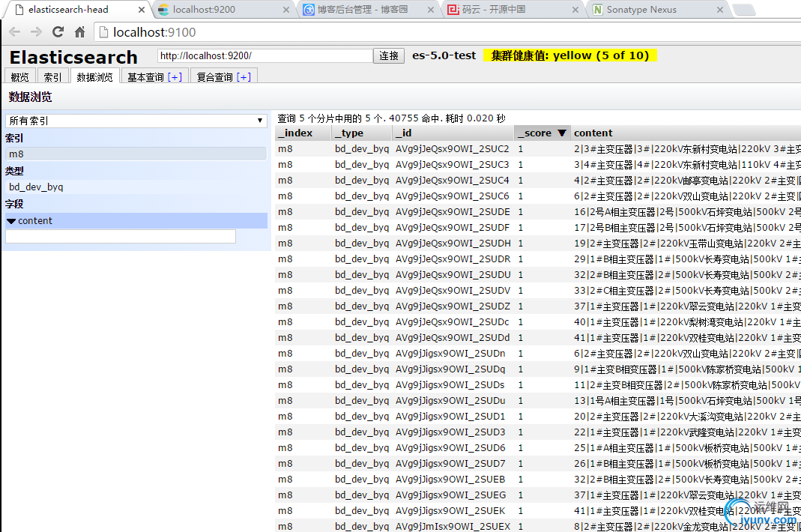
Task: Click id cell AVg9jJeQsx9OWI_2SUDU
Action: (x=453, y=274)
